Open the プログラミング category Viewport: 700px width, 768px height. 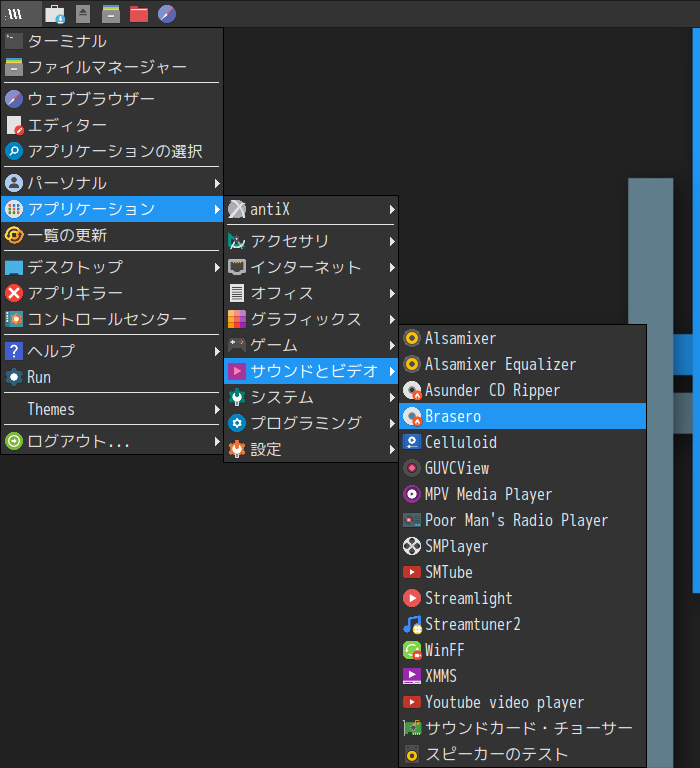(x=311, y=423)
